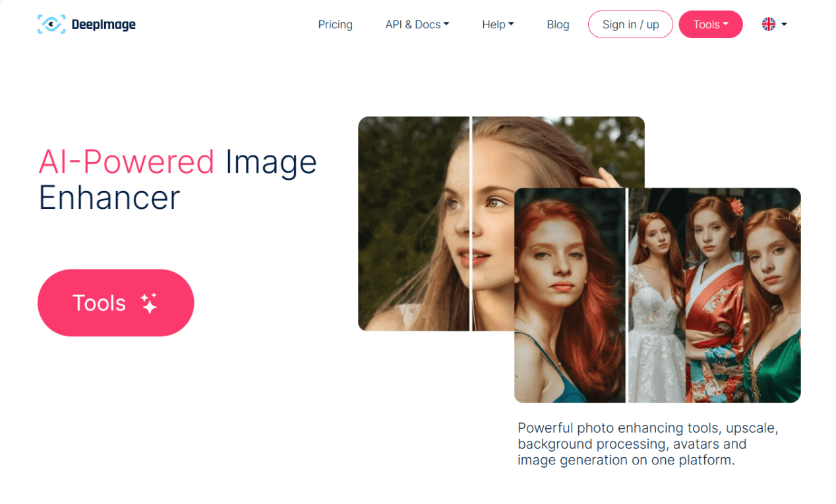Click the UK flag language icon
The width and height of the screenshot is (836, 504).
(769, 24)
